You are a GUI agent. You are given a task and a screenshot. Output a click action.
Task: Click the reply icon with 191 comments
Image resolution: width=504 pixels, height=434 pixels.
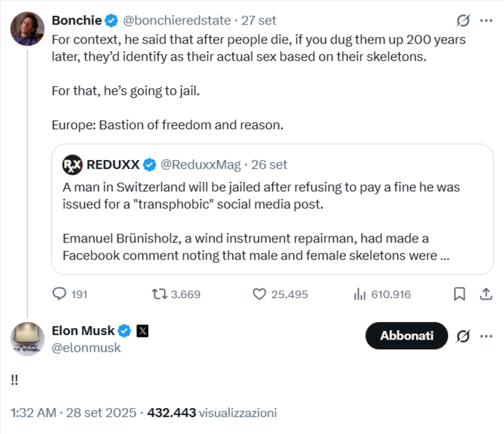(60, 294)
